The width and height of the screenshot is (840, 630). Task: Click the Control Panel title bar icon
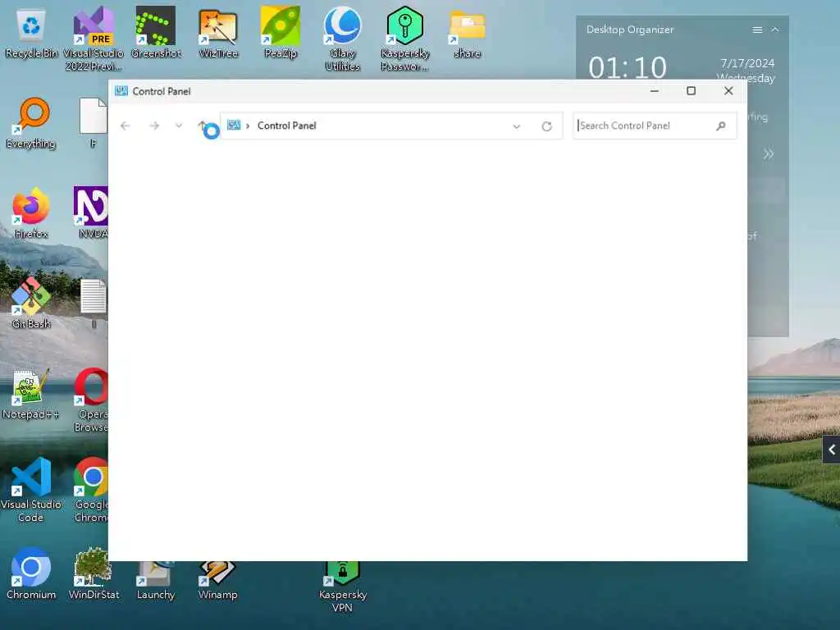point(121,91)
